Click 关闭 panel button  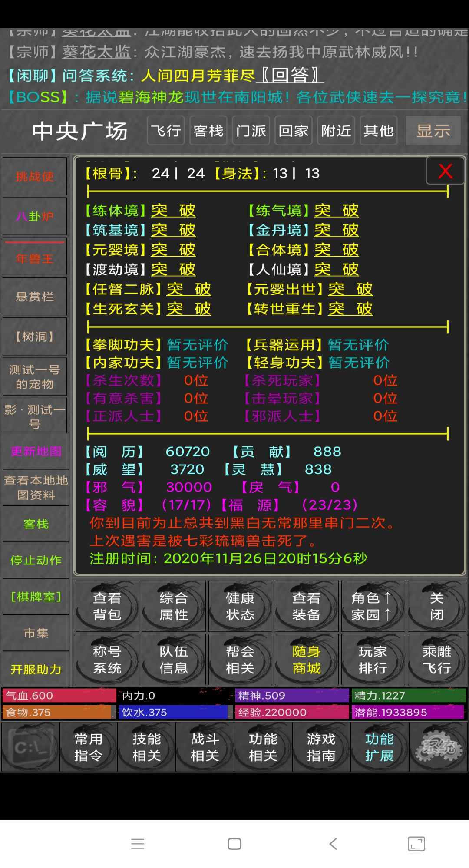[x=437, y=606]
